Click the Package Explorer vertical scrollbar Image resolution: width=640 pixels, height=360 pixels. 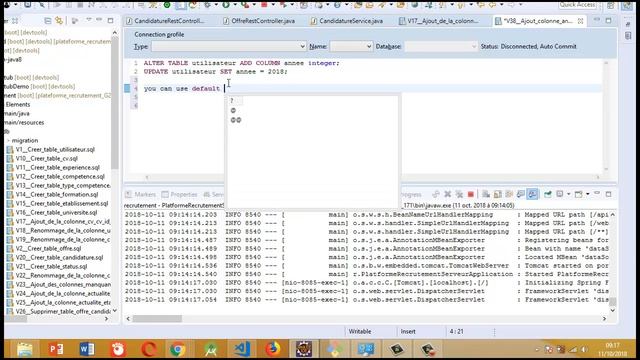coord(115,102)
